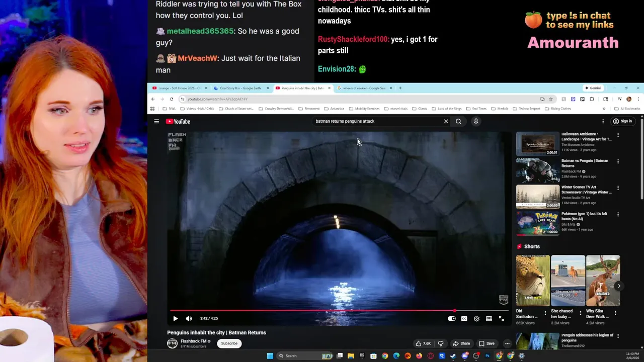Dislike the video with thumbs-down icon
The image size is (644, 362).
[441, 343]
